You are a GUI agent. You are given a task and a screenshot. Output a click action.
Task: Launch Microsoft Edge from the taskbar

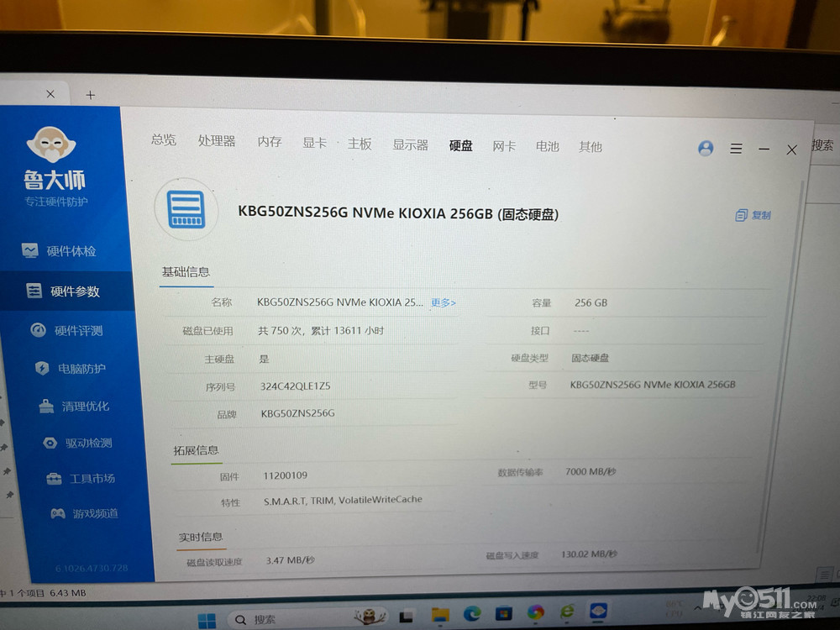click(x=472, y=613)
